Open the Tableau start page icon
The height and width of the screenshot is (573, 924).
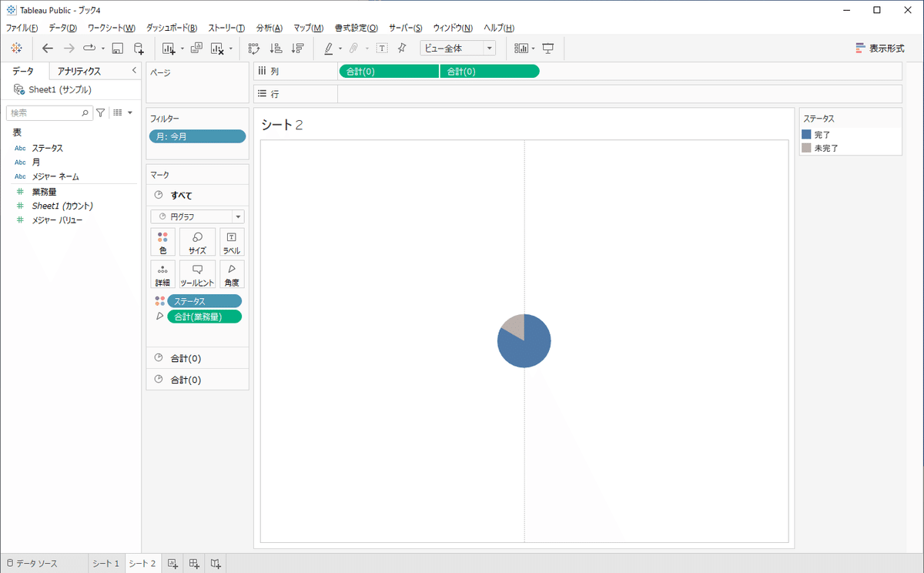[16, 48]
